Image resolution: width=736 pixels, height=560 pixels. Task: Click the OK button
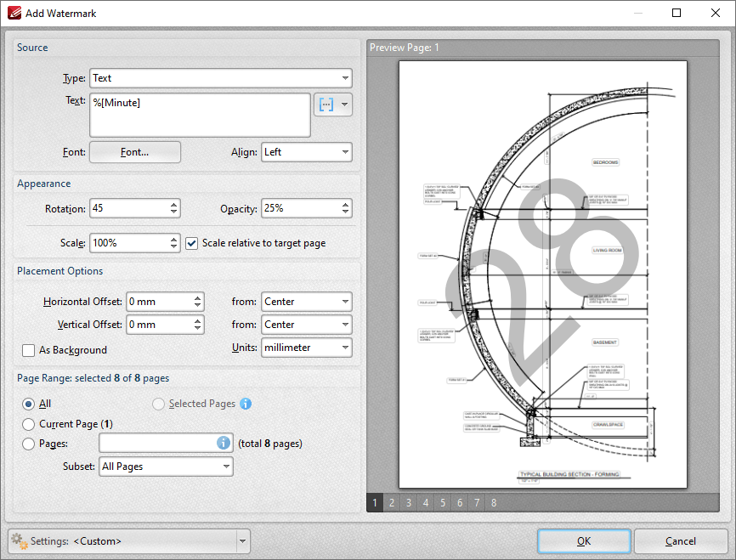point(584,541)
